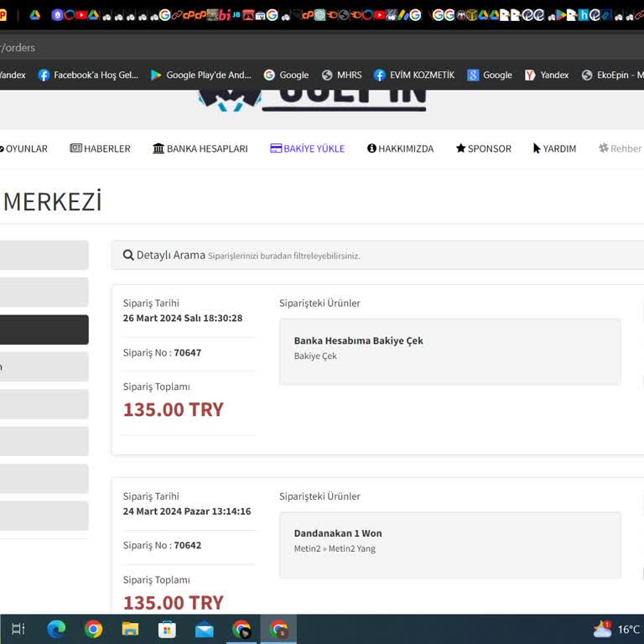Click the 135.00 TRY total of order 70642
The height and width of the screenshot is (644, 644).
(174, 603)
